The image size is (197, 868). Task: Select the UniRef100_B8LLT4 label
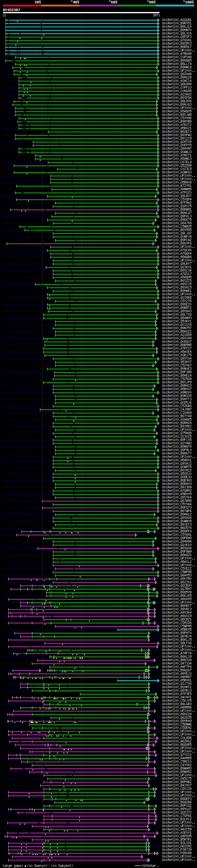tap(177, 64)
